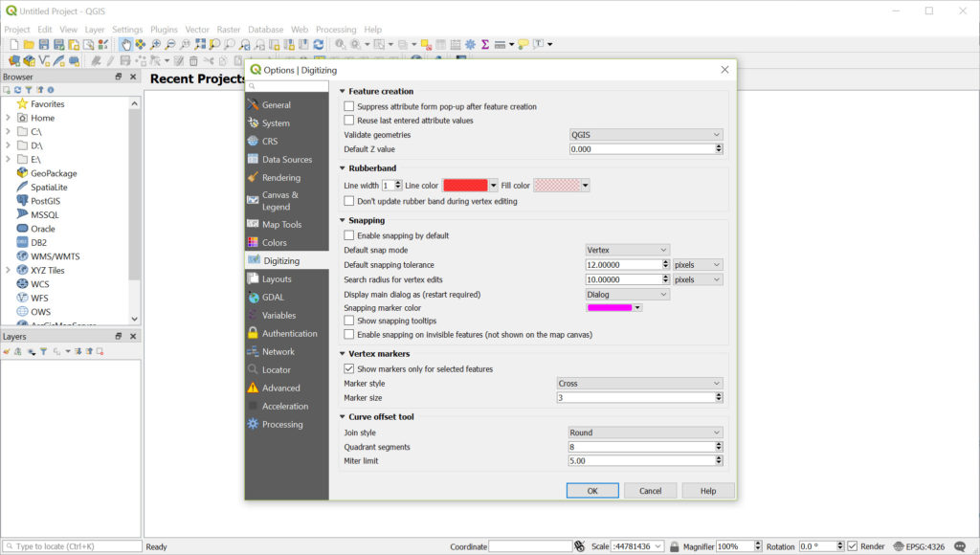The width and height of the screenshot is (980, 555).
Task: Click the Open Project folder icon
Action: tap(29, 44)
